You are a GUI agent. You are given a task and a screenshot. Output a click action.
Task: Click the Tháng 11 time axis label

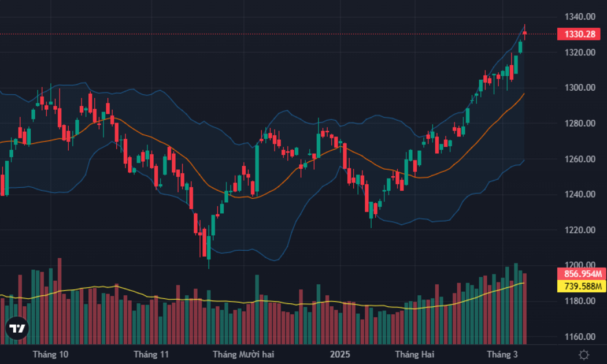pyautogui.click(x=151, y=354)
